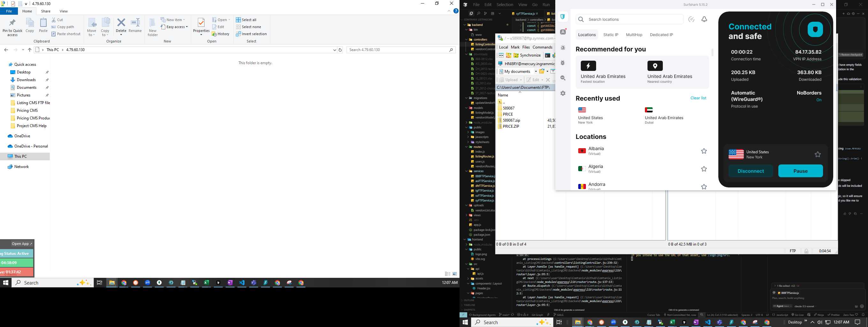Viewport: 868px width, 327px height.
Task: Click Select all in Explorer ribbon
Action: click(246, 20)
